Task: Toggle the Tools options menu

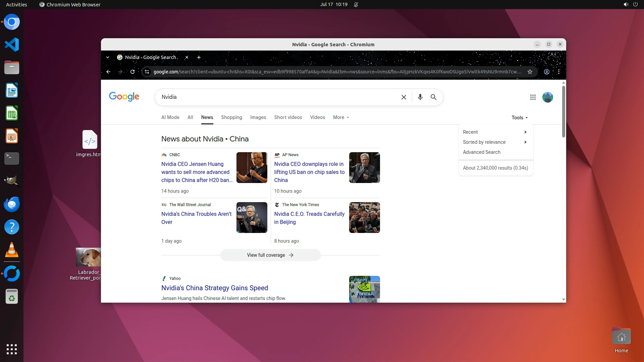Action: (519, 118)
